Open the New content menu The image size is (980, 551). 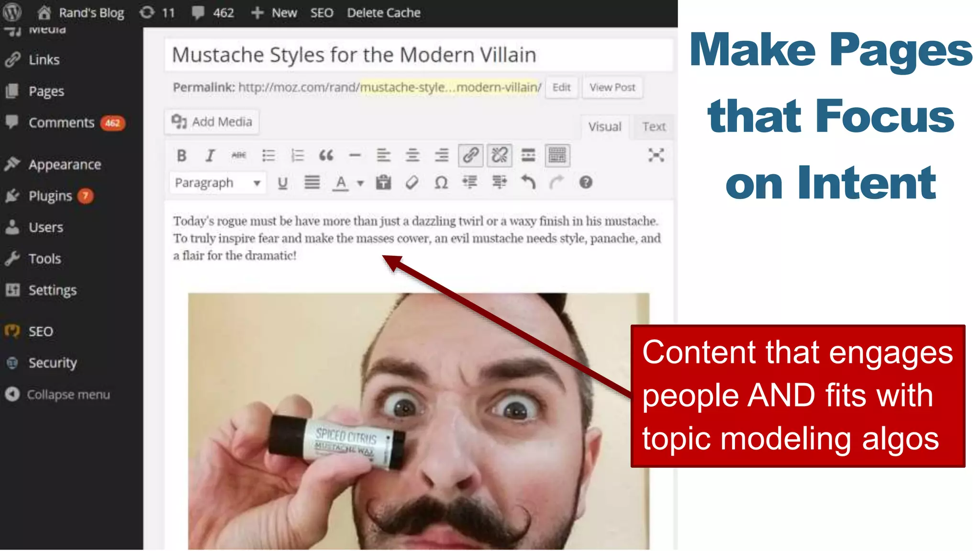(x=274, y=13)
